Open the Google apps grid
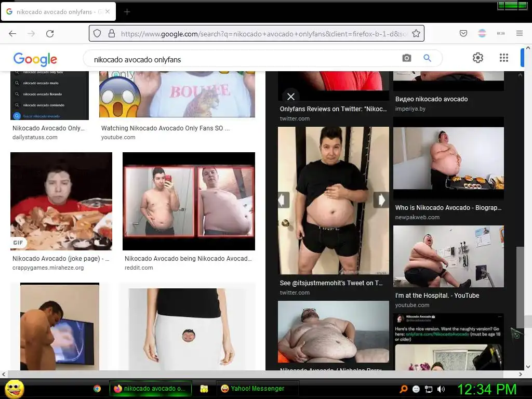This screenshot has height=399, width=532. pos(504,58)
